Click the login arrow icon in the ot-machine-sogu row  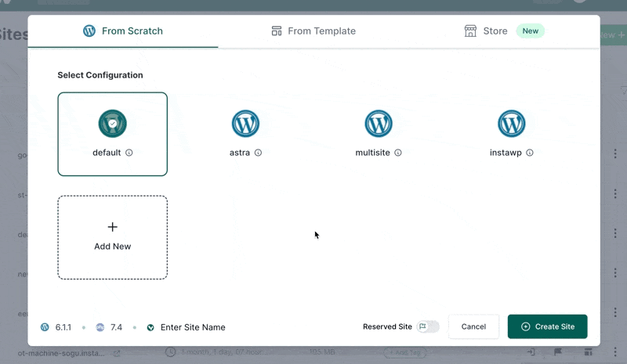[x=531, y=352]
